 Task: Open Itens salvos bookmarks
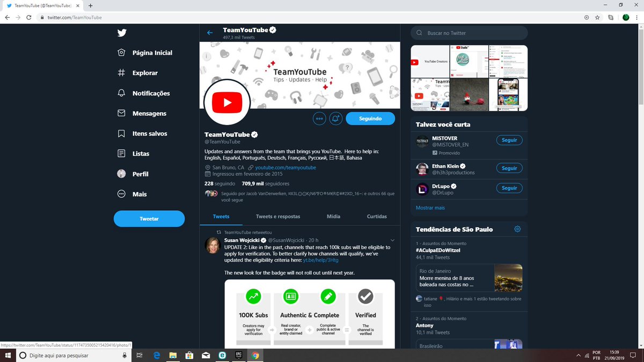pos(142,134)
